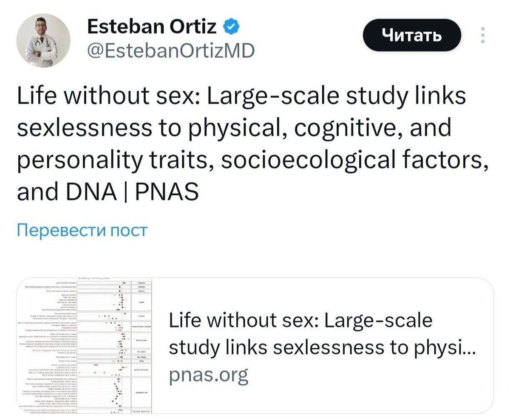
Task: Open the PNAS chart preview thumbnail
Action: (85, 346)
